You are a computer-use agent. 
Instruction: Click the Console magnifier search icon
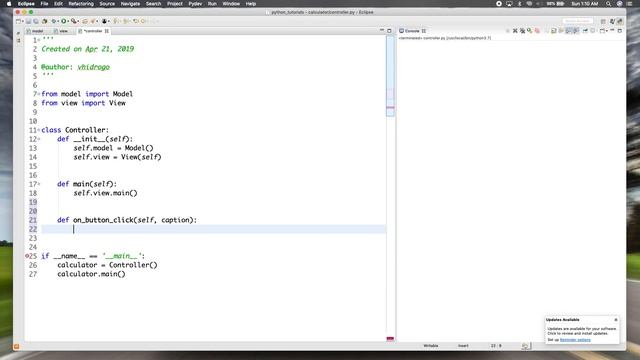point(529,31)
